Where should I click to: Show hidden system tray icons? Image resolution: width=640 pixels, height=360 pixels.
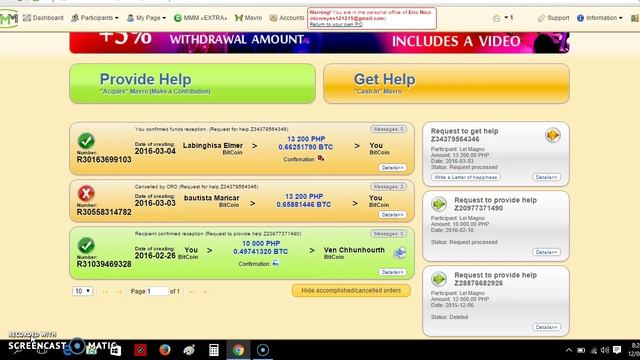569,350
